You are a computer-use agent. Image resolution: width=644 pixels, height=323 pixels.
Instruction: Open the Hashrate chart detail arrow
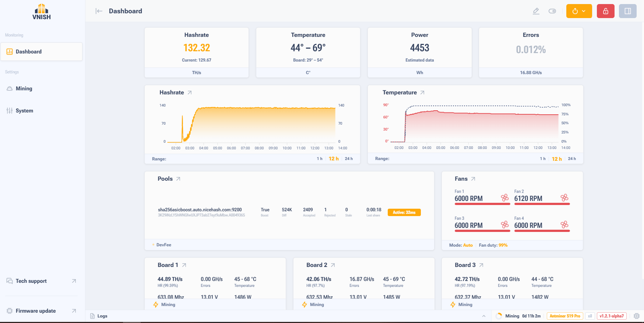(190, 93)
